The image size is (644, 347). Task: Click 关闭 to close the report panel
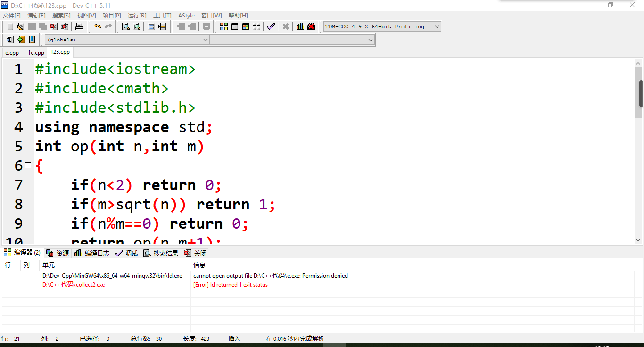click(195, 253)
